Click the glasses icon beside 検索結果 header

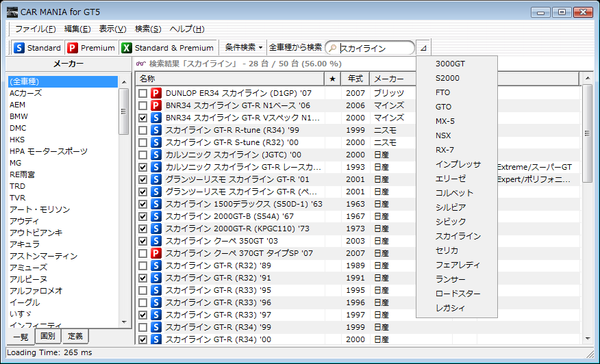click(x=142, y=64)
